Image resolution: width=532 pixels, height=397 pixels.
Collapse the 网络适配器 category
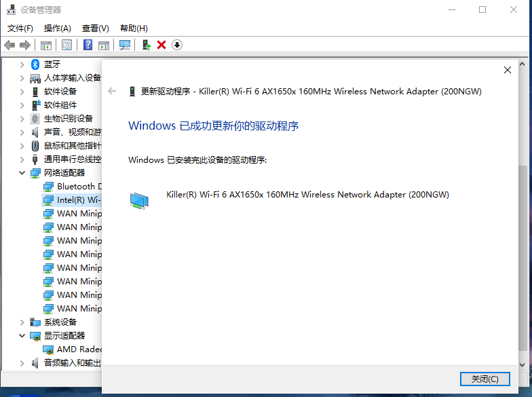[22, 172]
